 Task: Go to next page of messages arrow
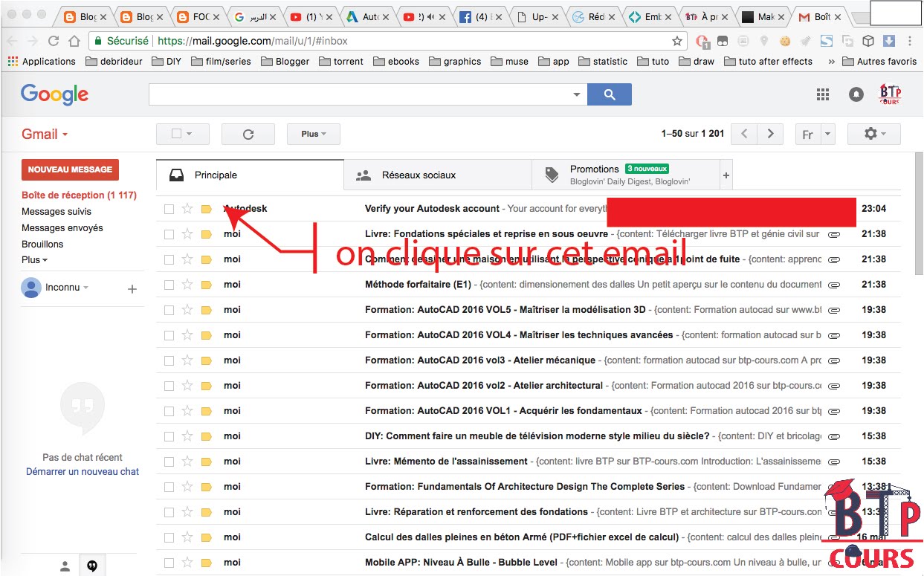770,135
